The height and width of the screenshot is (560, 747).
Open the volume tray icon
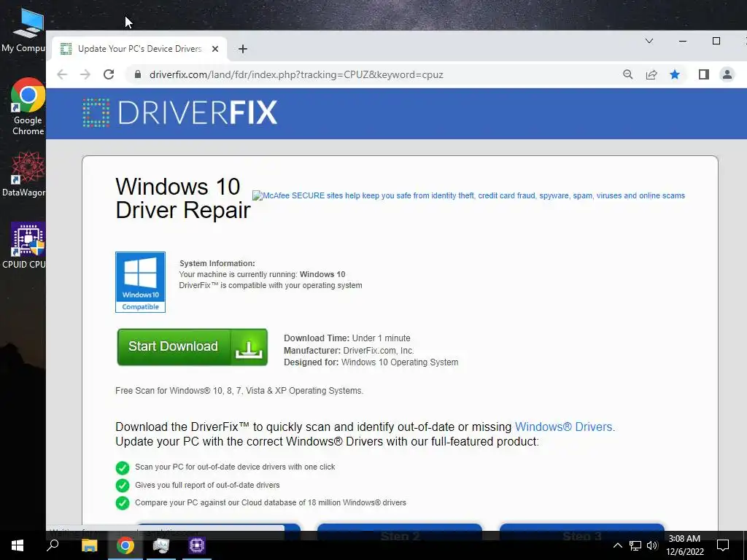coord(652,545)
